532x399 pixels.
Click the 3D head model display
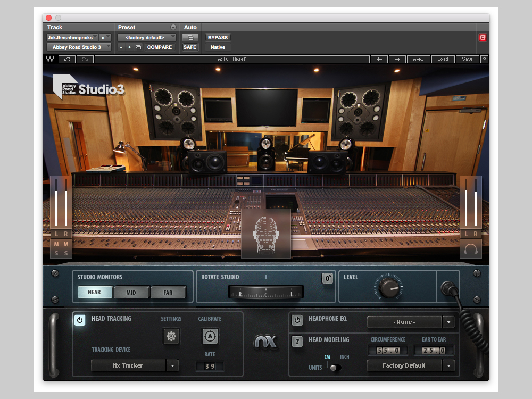(266, 234)
